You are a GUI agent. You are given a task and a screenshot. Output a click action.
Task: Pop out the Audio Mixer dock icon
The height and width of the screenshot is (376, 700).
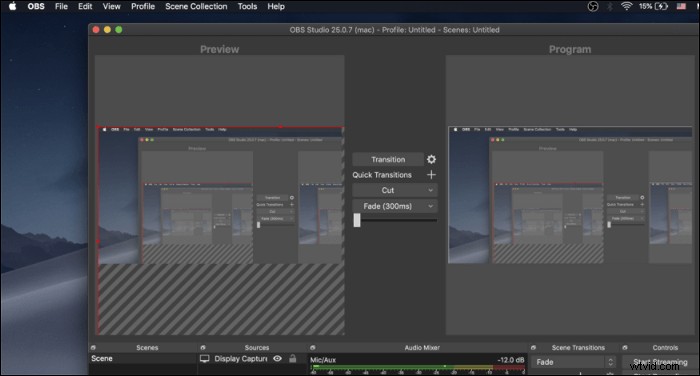312,347
